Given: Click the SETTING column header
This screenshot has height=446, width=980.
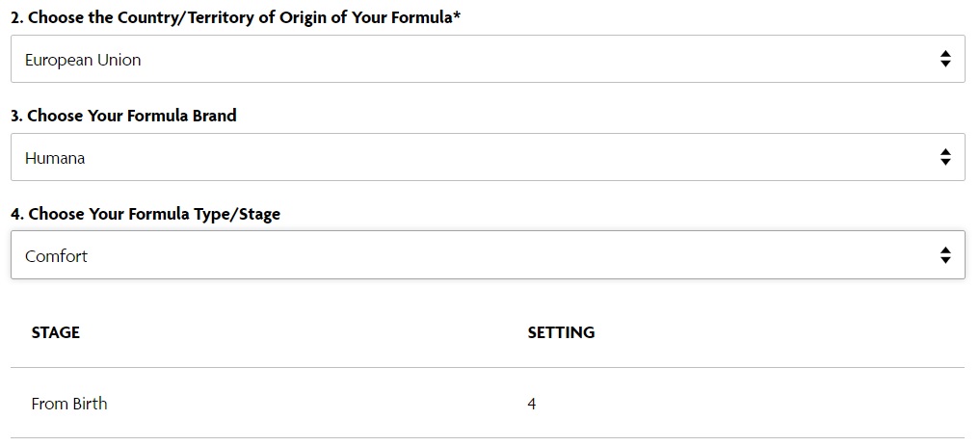Looking at the screenshot, I should [561, 332].
